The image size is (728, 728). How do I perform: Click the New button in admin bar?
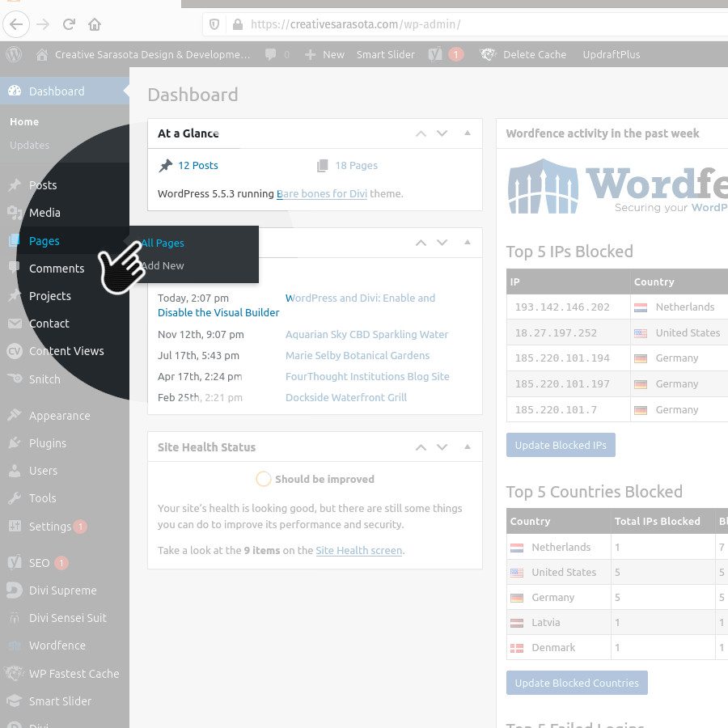tap(324, 54)
